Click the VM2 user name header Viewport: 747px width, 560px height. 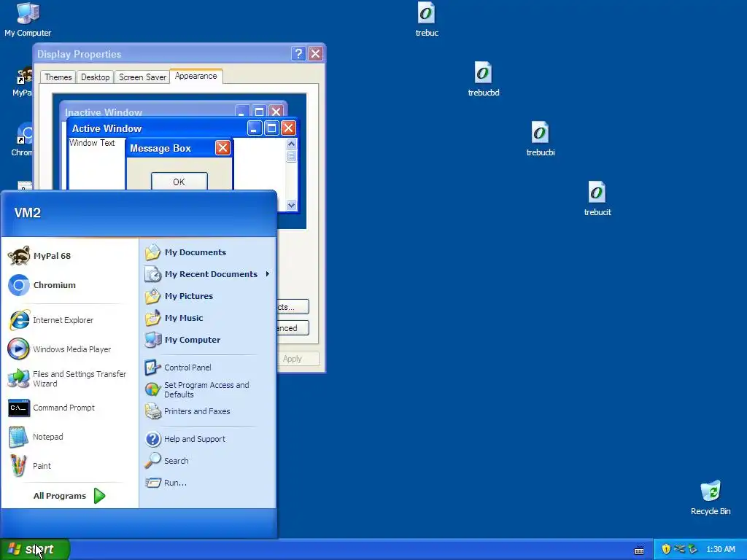coord(28,212)
